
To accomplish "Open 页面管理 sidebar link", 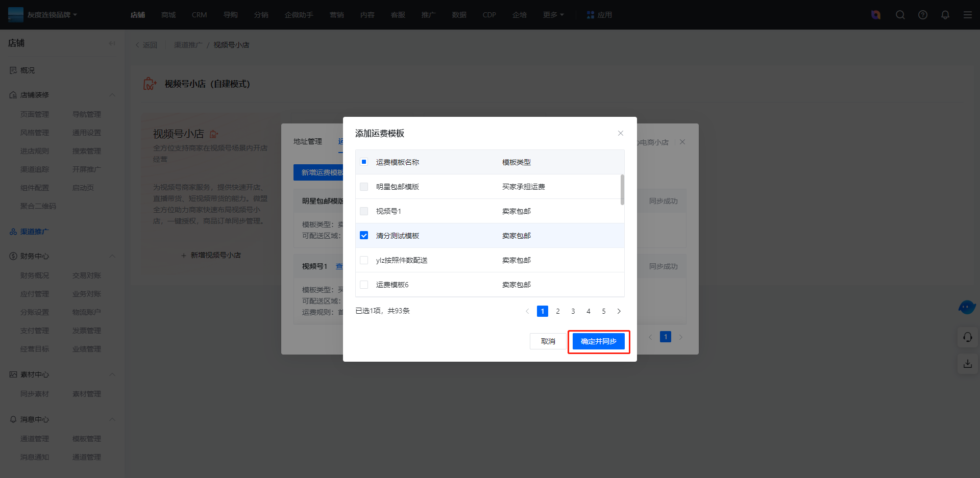I will tap(35, 114).
